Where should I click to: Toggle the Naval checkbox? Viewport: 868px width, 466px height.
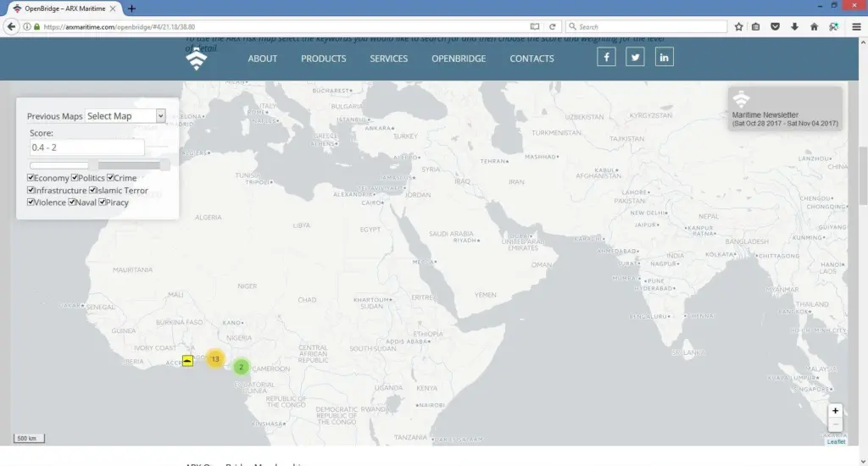(x=72, y=202)
